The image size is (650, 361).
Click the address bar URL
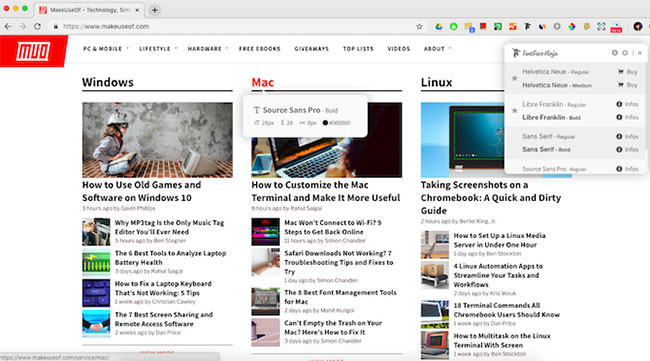pyautogui.click(x=106, y=26)
